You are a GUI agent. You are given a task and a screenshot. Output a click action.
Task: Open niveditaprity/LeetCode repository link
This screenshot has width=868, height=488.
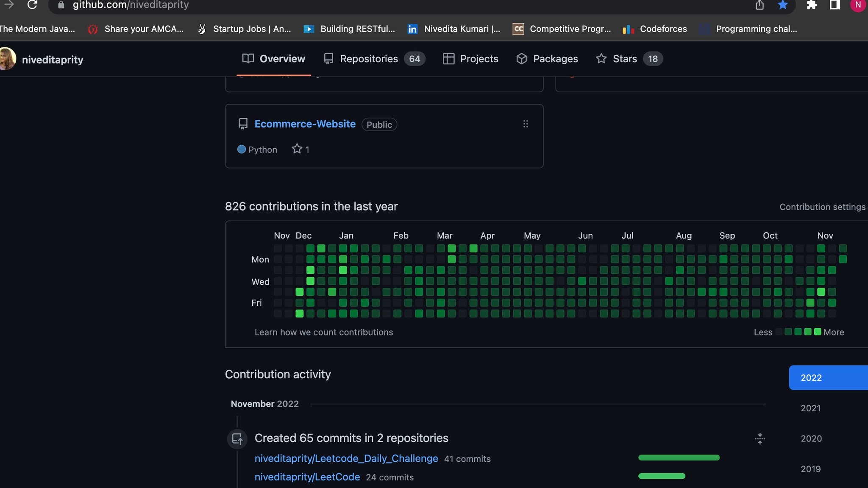[x=307, y=477]
